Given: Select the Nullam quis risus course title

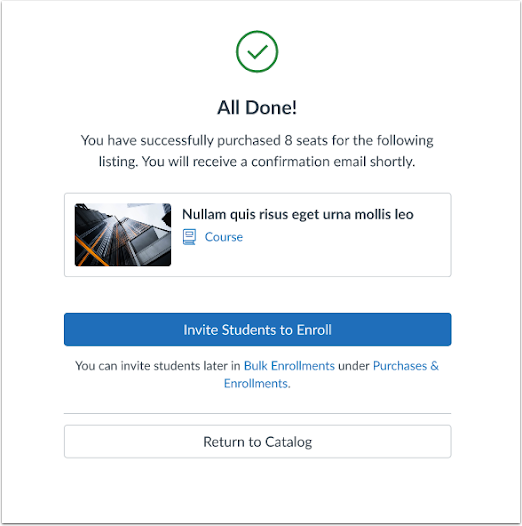Looking at the screenshot, I should 298,214.
